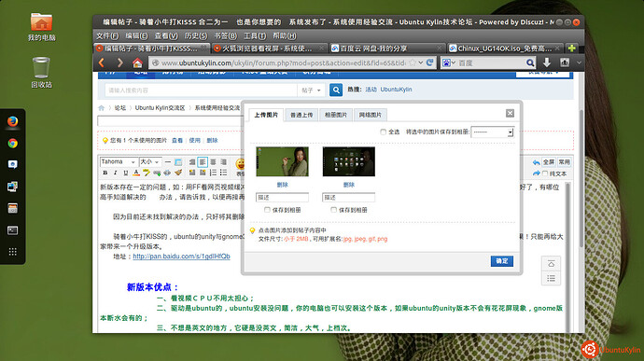Open downloads arrow icon in toolbar
The width and height of the screenshot is (644, 361).
[547, 62]
